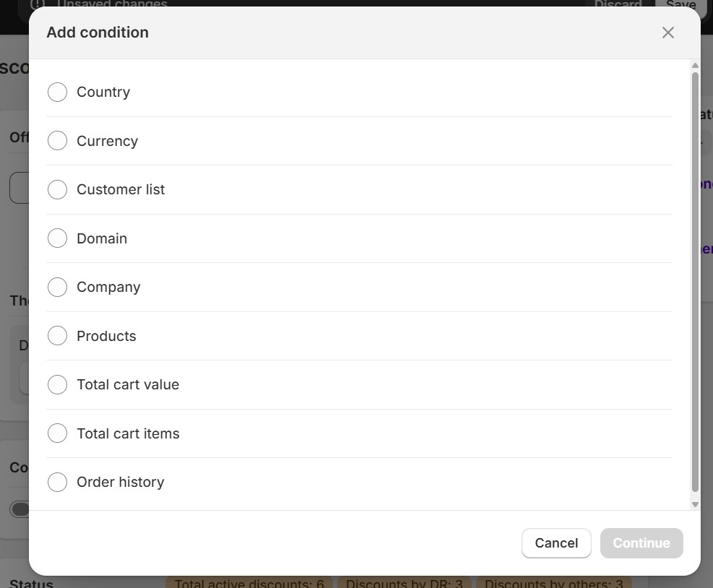Click the Order history label text
Image resolution: width=713 pixels, height=588 pixels.
point(121,483)
